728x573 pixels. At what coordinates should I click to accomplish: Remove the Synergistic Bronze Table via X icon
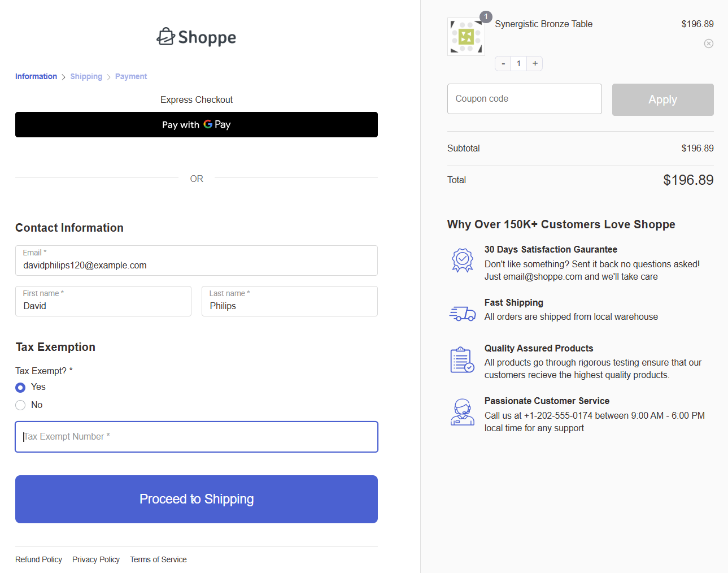[709, 43]
